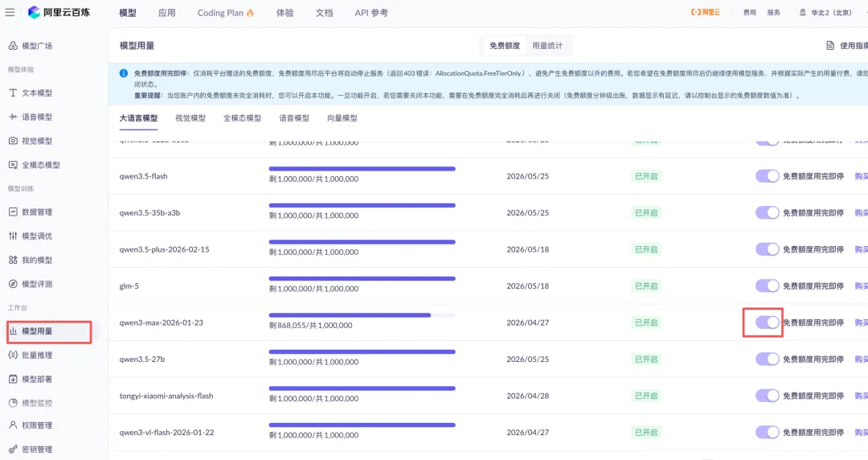Click the 密钥管理 key icon

(x=13, y=449)
